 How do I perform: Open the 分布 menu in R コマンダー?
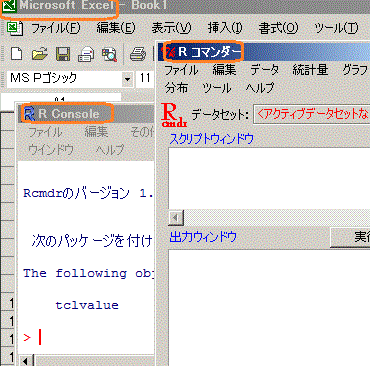coord(176,88)
